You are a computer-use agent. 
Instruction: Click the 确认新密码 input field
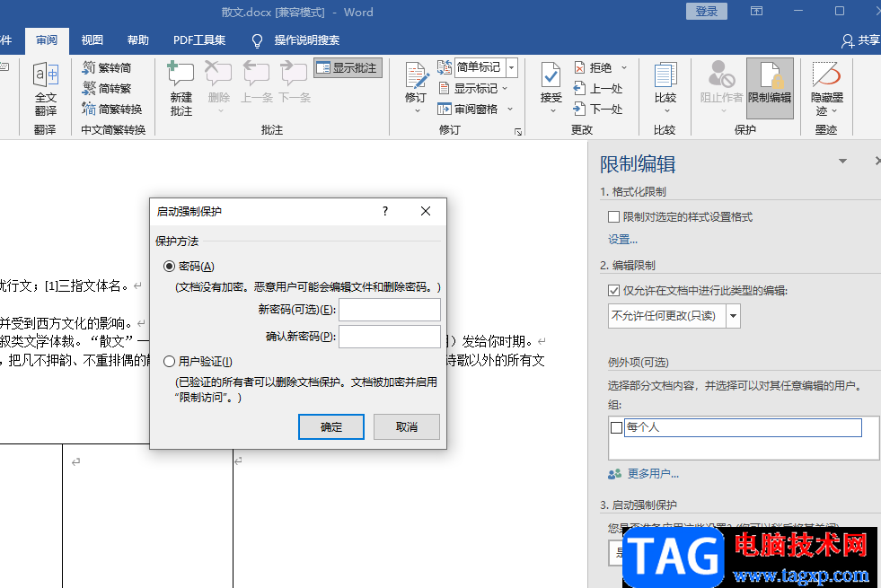tap(390, 337)
